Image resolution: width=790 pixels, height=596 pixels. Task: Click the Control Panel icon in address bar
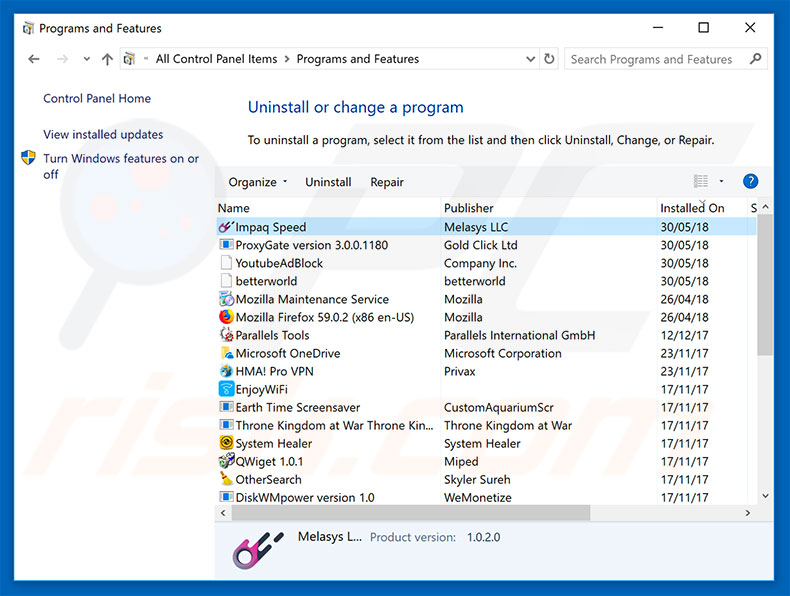129,59
